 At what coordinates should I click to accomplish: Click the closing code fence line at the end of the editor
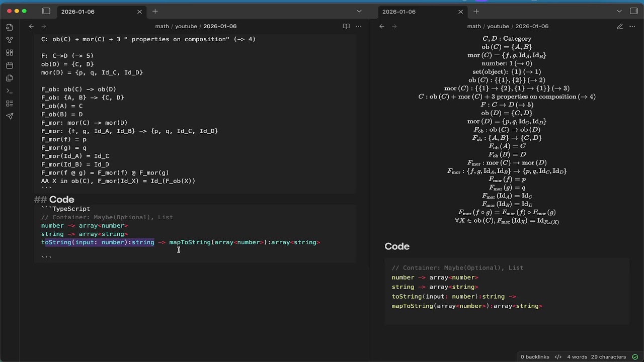46,257
